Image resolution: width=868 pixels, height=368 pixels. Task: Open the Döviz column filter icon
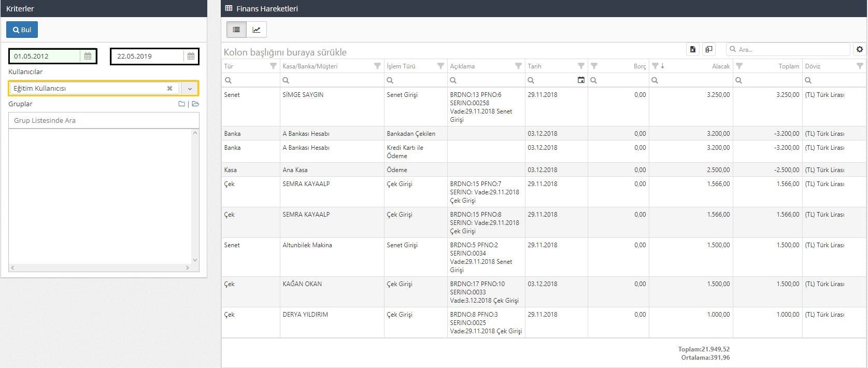tap(860, 66)
